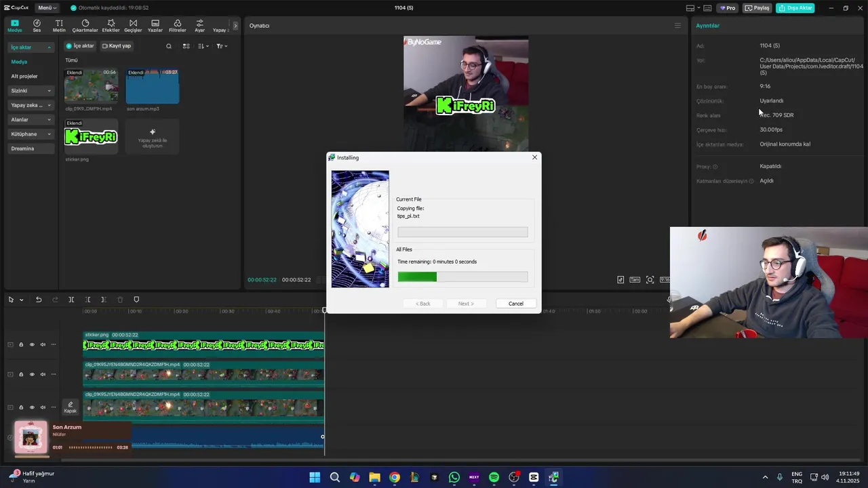Image resolution: width=868 pixels, height=488 pixels.
Task: Click the Kapak cover button
Action: pyautogui.click(x=70, y=407)
